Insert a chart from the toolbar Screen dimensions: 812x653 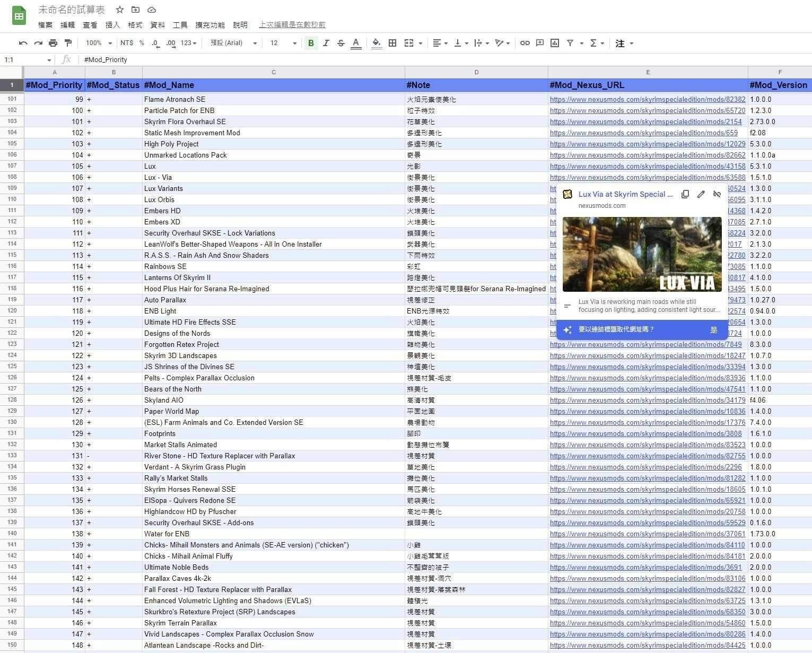pos(555,43)
